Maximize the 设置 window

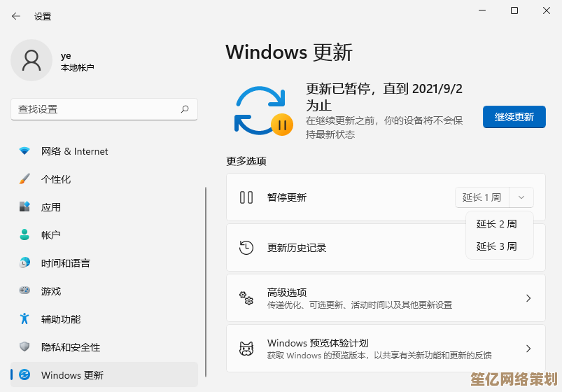(x=514, y=10)
